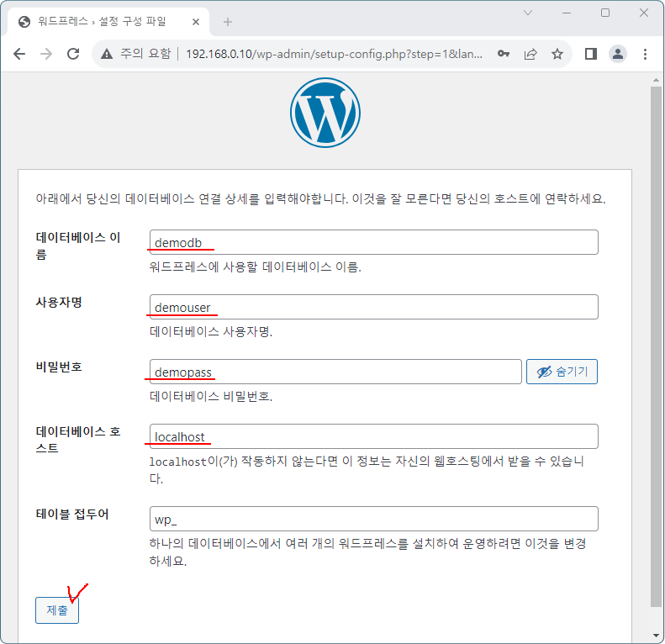Click the 비밀번호 label
This screenshot has height=644, width=665.
coord(59,367)
